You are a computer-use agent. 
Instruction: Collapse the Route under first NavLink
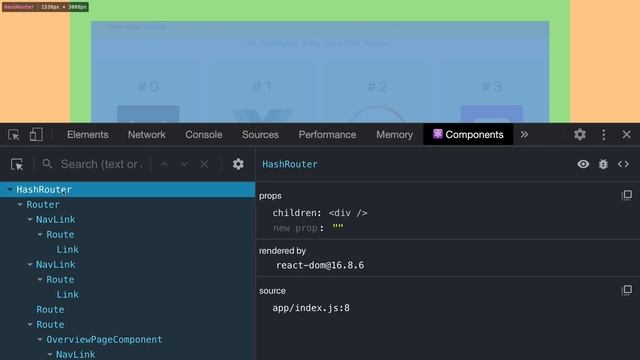(x=40, y=235)
